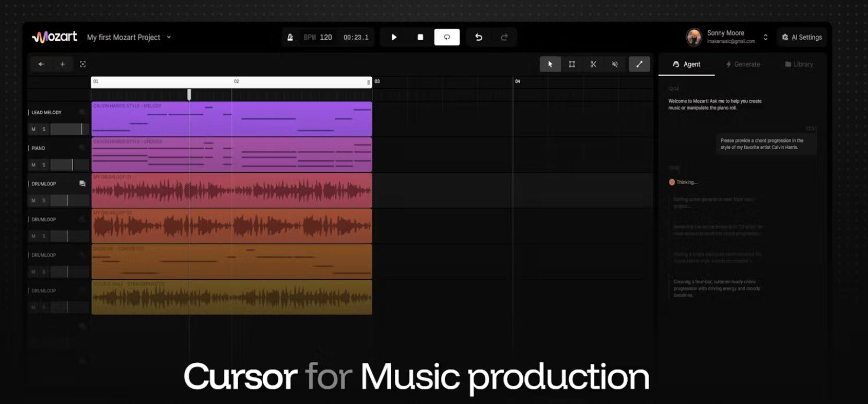Viewport: 868px width, 404px height.
Task: Select the Bassline Converted clip
Action: (x=232, y=262)
